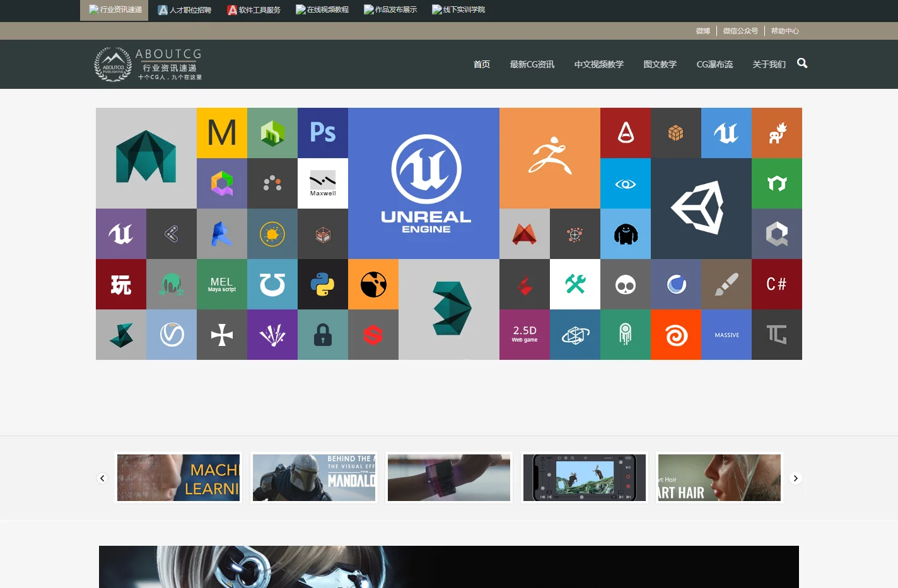Open the Nuke orange tile

coord(373,284)
